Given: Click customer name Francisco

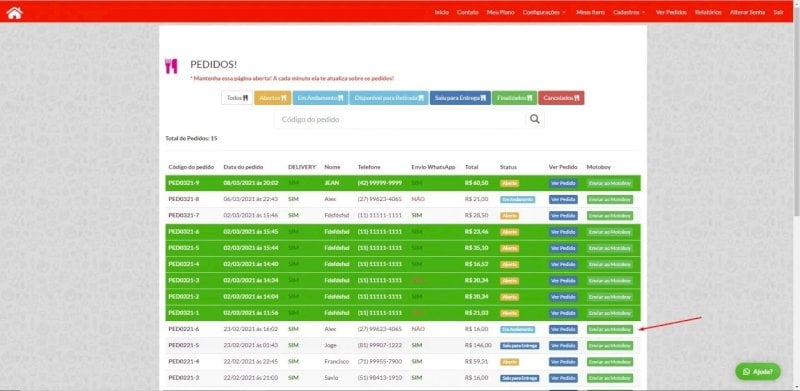Looking at the screenshot, I should point(337,362).
